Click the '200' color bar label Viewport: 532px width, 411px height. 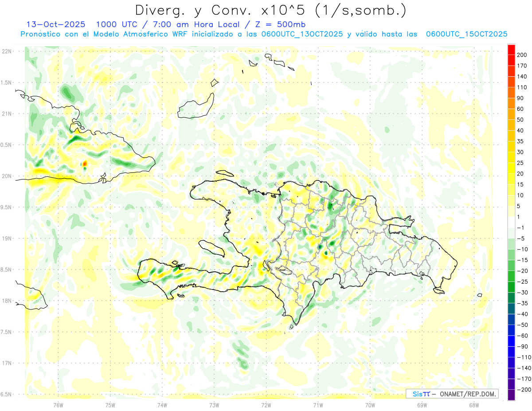pos(523,55)
